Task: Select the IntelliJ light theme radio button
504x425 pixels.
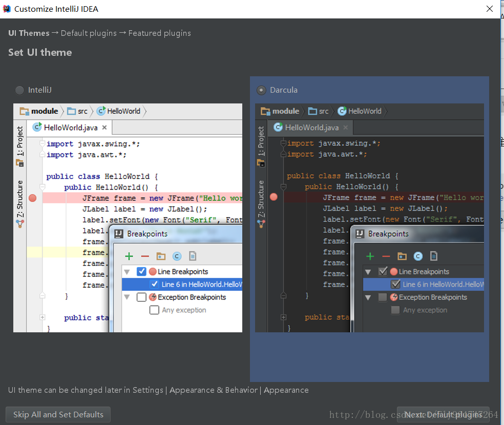Action: tap(19, 90)
